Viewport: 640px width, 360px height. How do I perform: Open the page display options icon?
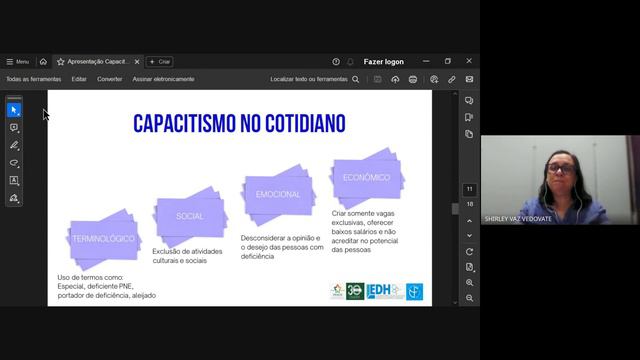pyautogui.click(x=469, y=267)
